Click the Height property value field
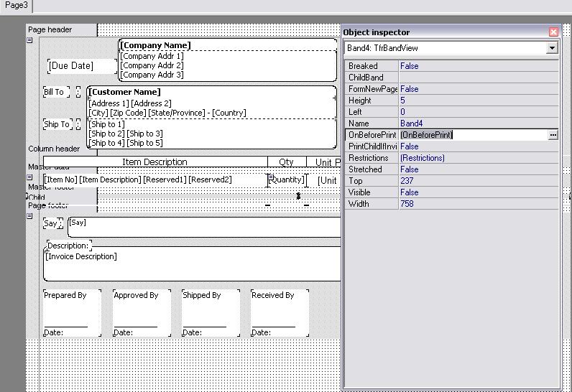The image size is (572, 392). pyautogui.click(x=478, y=101)
